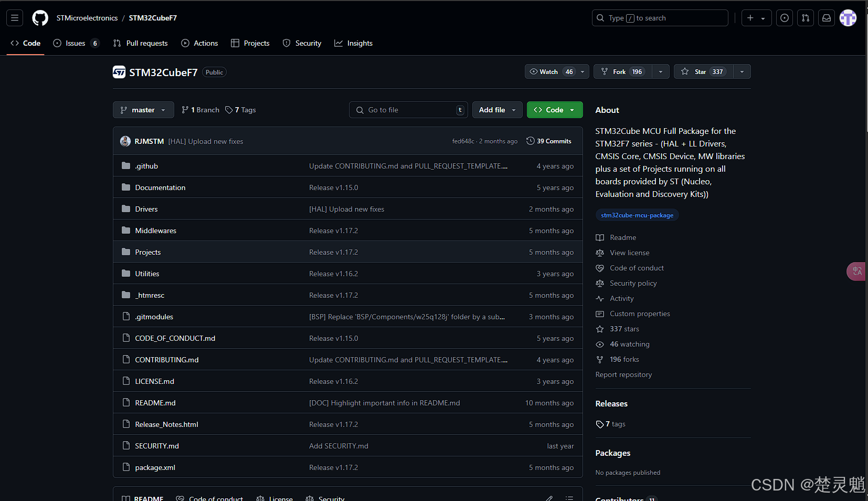View the 1 Branch link
The image size is (868, 501).
click(x=200, y=110)
